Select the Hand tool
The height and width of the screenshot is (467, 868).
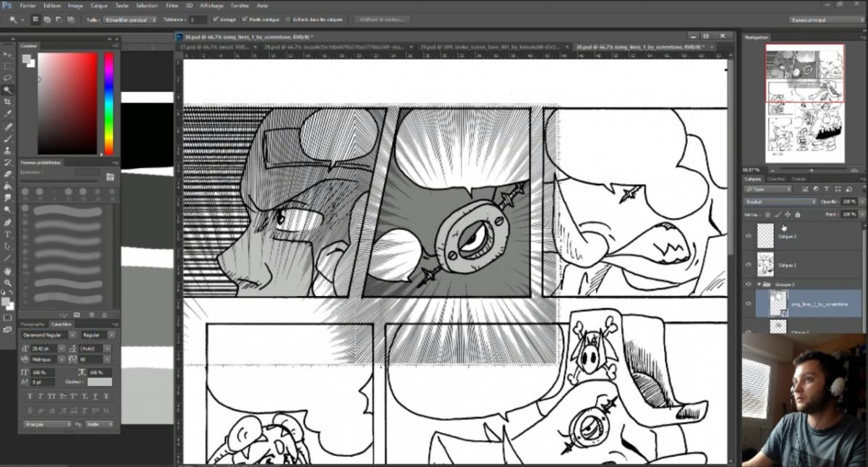tap(8, 271)
